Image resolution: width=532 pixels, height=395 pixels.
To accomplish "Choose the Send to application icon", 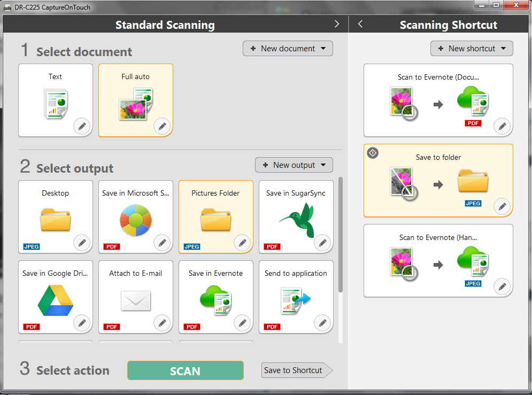I will tap(296, 300).
